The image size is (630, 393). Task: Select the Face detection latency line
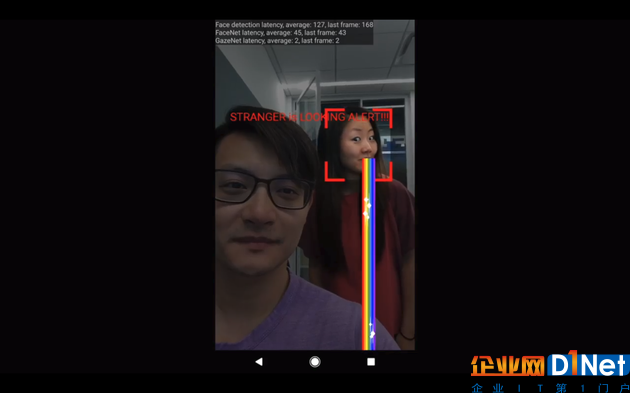pos(294,25)
